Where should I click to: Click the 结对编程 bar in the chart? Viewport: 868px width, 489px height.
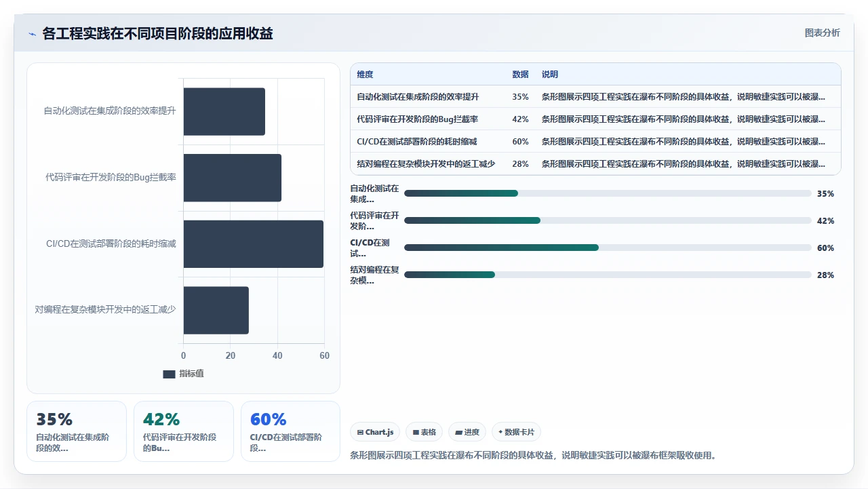[x=216, y=310]
